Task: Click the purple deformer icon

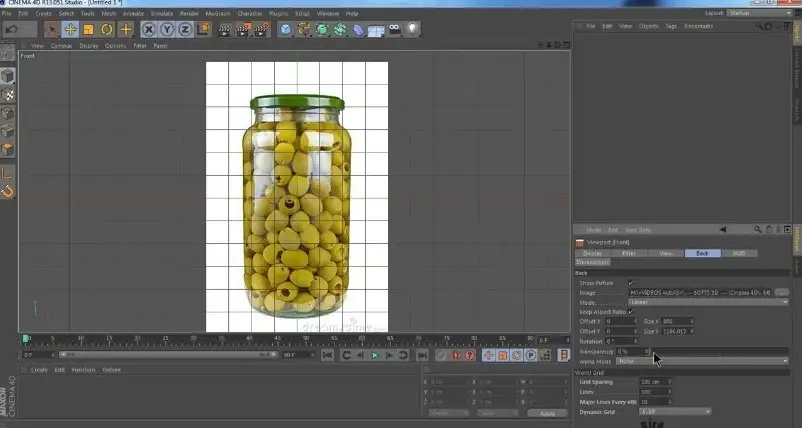Action: [x=358, y=30]
